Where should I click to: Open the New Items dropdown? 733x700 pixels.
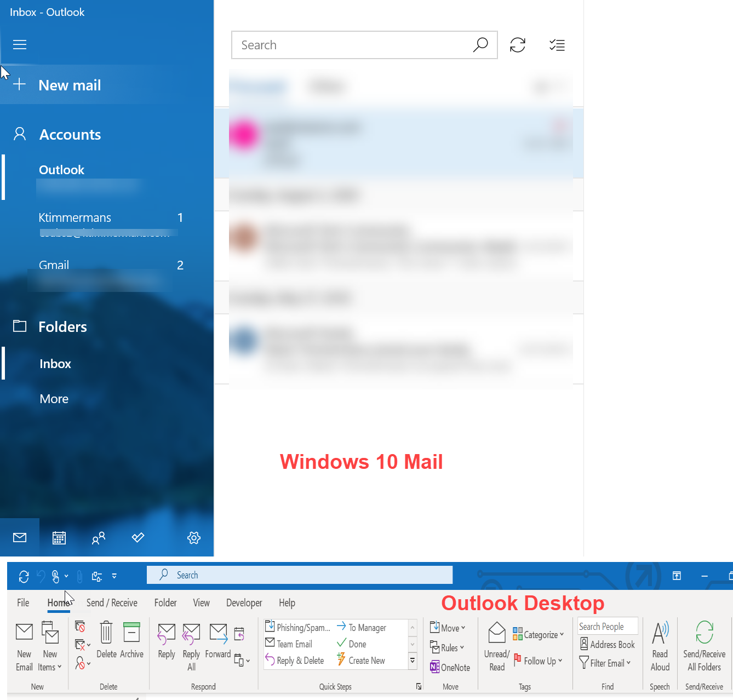(50, 647)
